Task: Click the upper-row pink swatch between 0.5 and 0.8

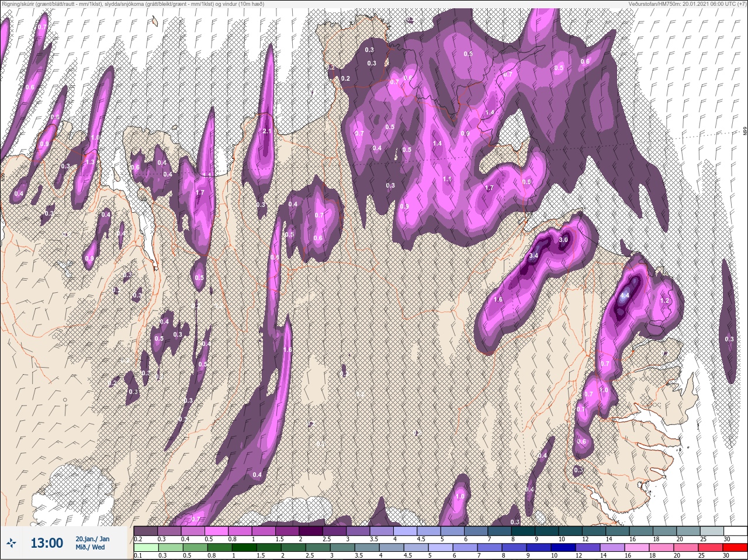Action: pyautogui.click(x=216, y=531)
